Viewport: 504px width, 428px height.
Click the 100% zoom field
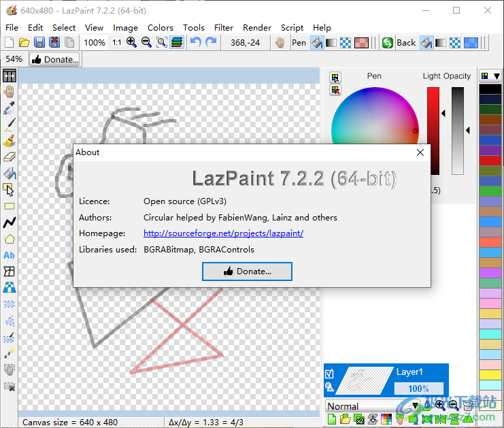click(x=95, y=42)
